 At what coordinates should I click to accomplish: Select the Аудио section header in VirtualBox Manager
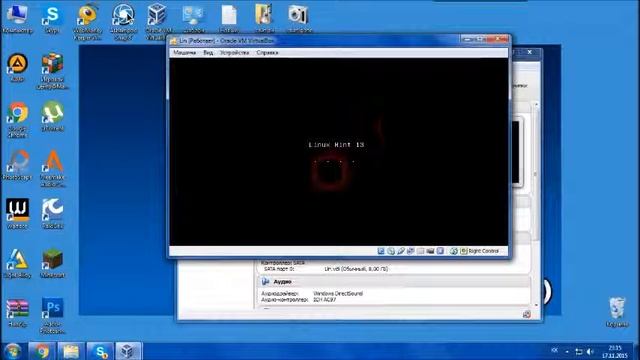click(395, 282)
